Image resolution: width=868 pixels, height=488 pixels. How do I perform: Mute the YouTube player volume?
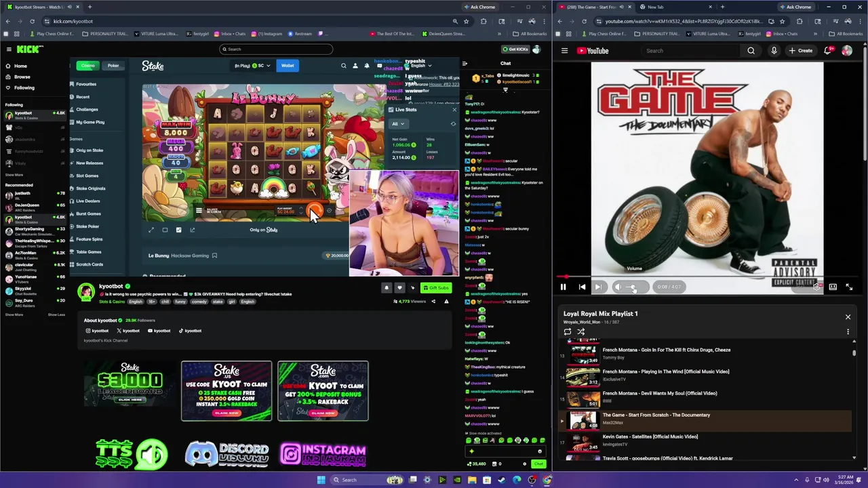(x=617, y=287)
